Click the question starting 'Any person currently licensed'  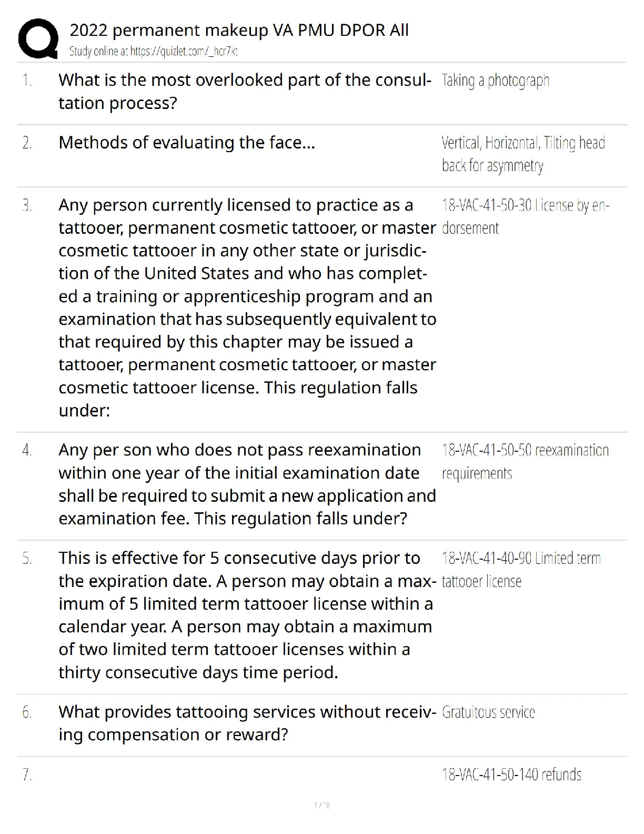247,307
